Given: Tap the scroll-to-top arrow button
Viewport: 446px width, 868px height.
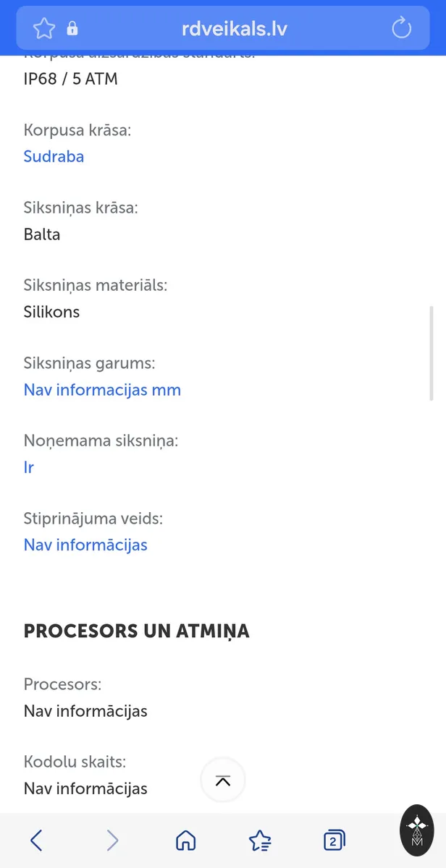Looking at the screenshot, I should pos(223,780).
